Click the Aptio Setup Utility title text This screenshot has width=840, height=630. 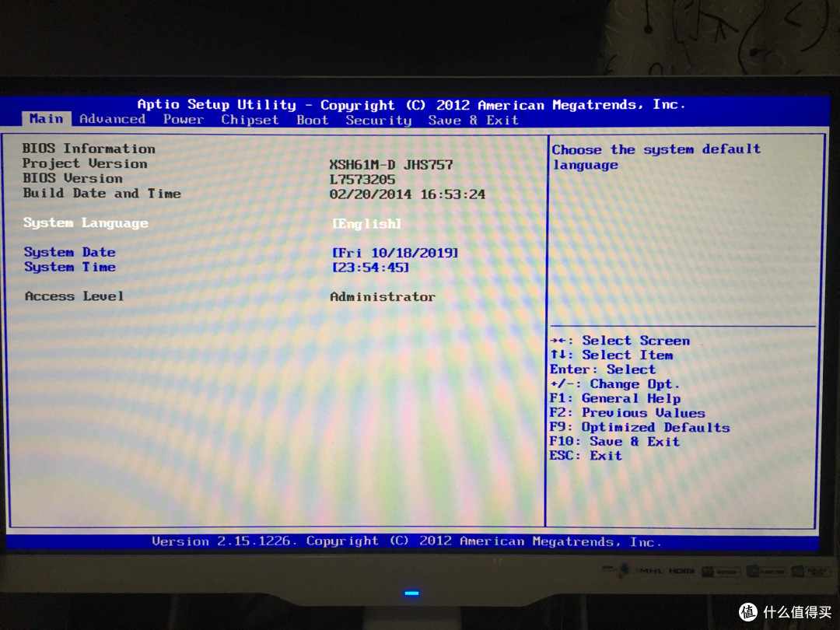[x=411, y=104]
